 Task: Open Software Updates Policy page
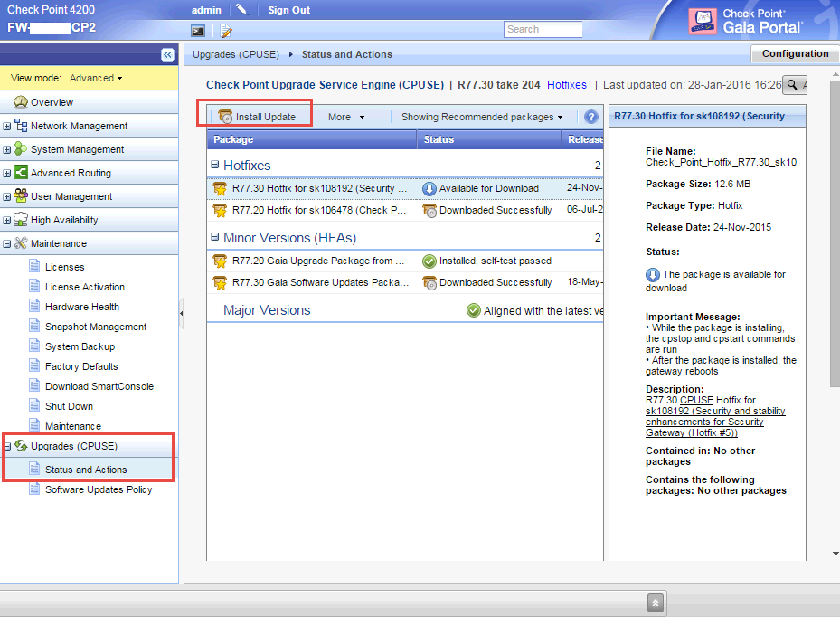99,489
